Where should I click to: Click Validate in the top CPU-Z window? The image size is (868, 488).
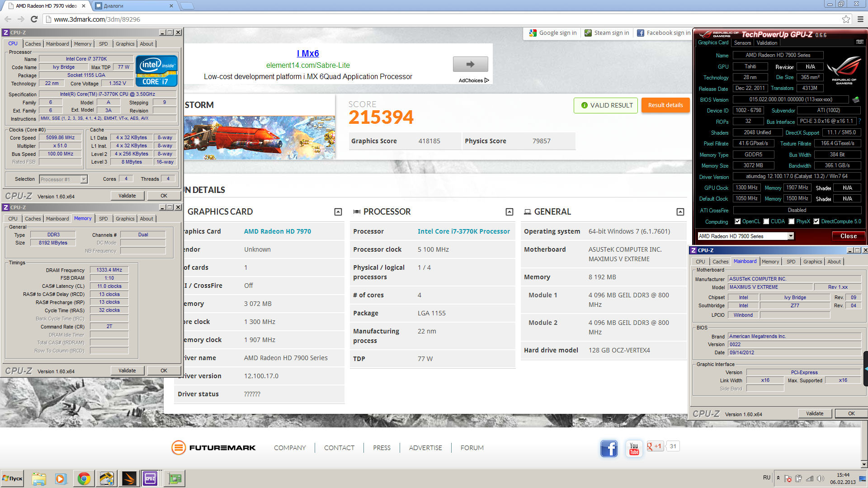127,196
